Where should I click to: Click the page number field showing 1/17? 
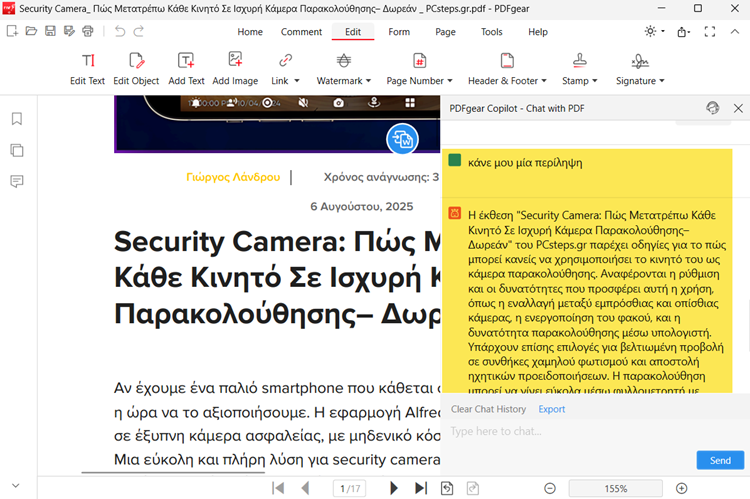tap(350, 488)
